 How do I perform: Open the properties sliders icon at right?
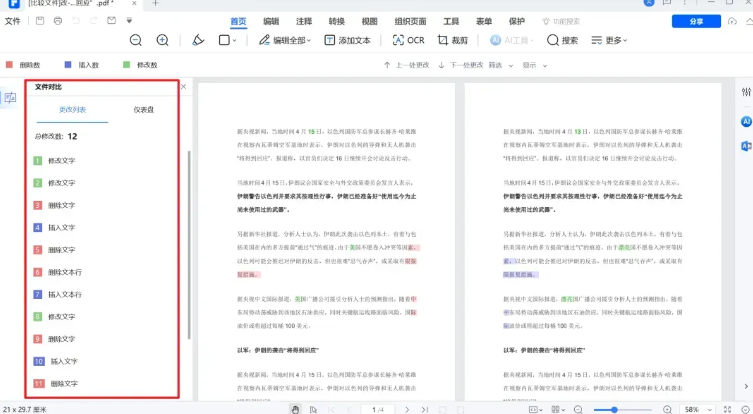(x=746, y=92)
